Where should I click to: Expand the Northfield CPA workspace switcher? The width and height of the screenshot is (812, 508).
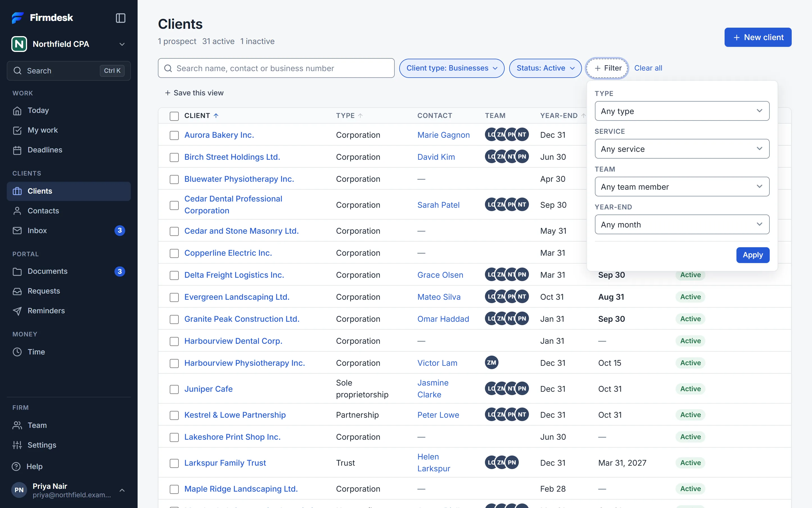(69, 44)
